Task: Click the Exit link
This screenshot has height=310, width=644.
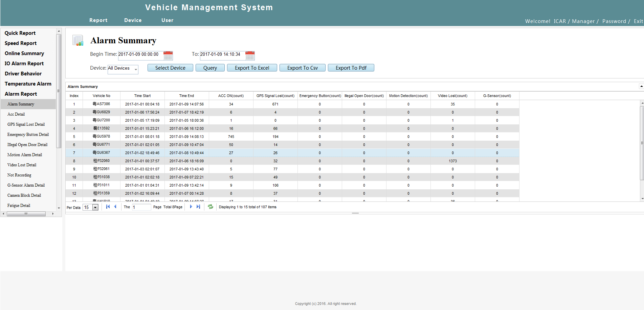Action: [638, 21]
